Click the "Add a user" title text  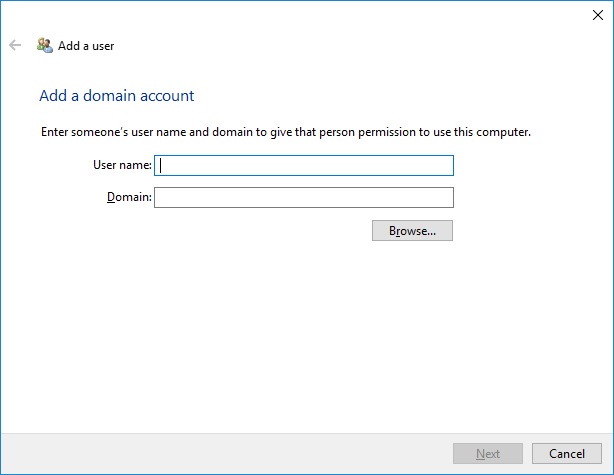pyautogui.click(x=86, y=46)
